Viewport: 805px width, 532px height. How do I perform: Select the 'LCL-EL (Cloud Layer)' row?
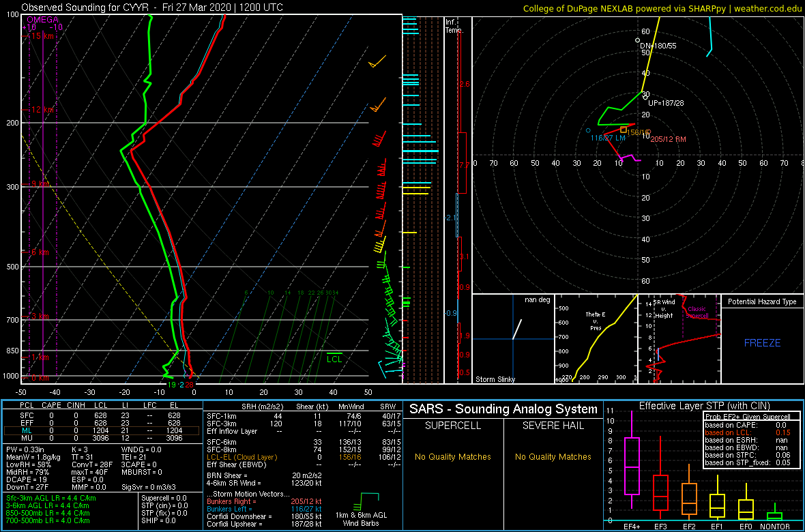click(303, 457)
